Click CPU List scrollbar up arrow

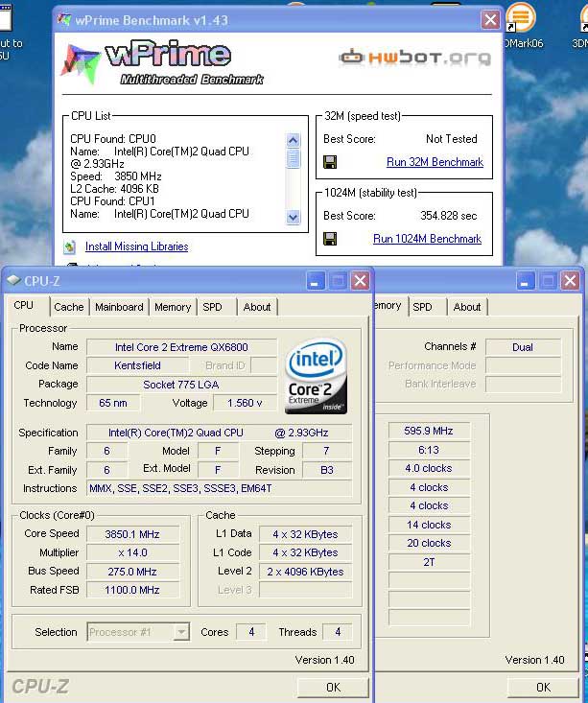point(293,140)
